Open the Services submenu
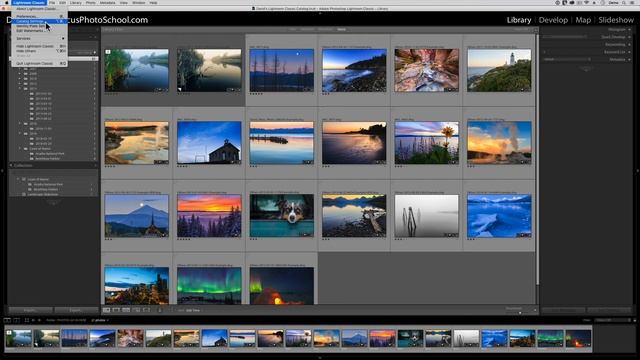 39,38
